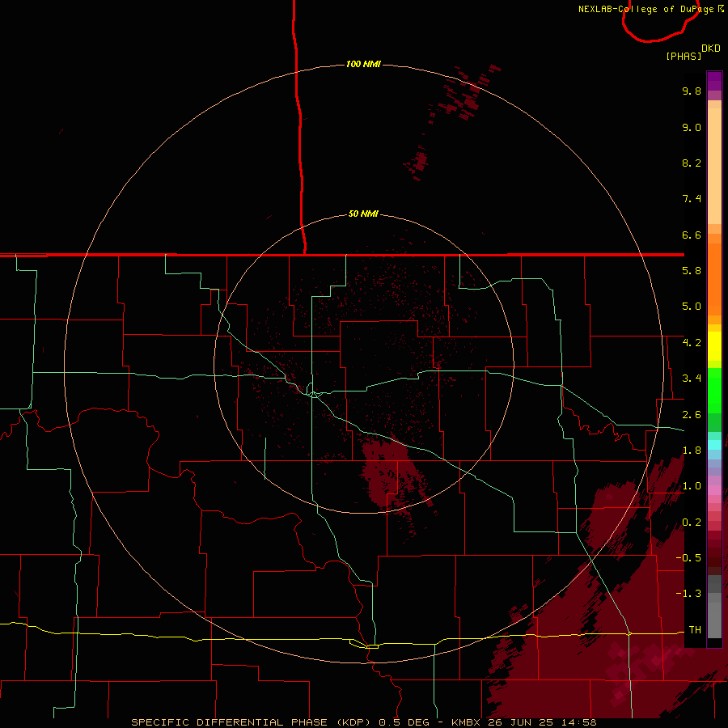Click the 5.8 value on the color scale
Image resolution: width=728 pixels, height=728 pixels.
(x=692, y=271)
